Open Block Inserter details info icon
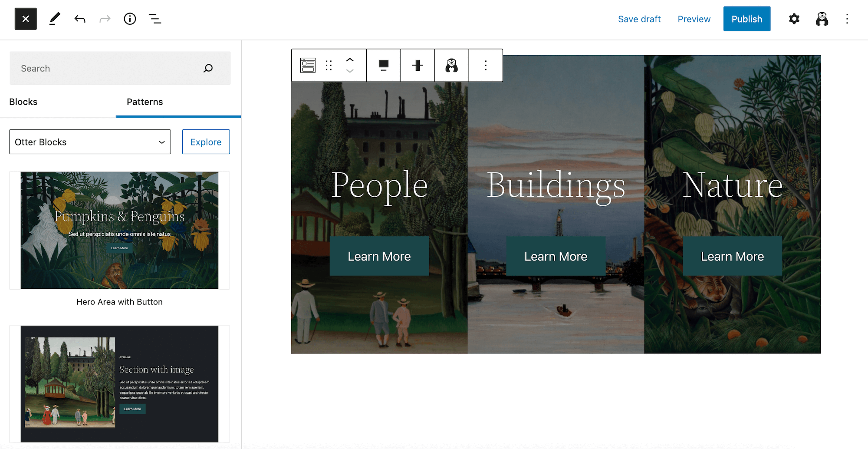868x449 pixels. tap(129, 19)
